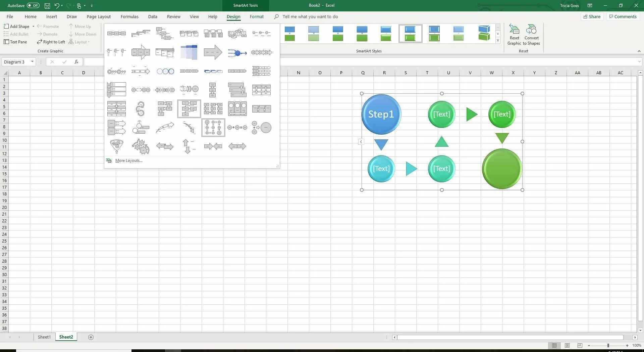Image resolution: width=644 pixels, height=352 pixels.
Task: Expand Add Shape dropdown arrow
Action: point(33,26)
